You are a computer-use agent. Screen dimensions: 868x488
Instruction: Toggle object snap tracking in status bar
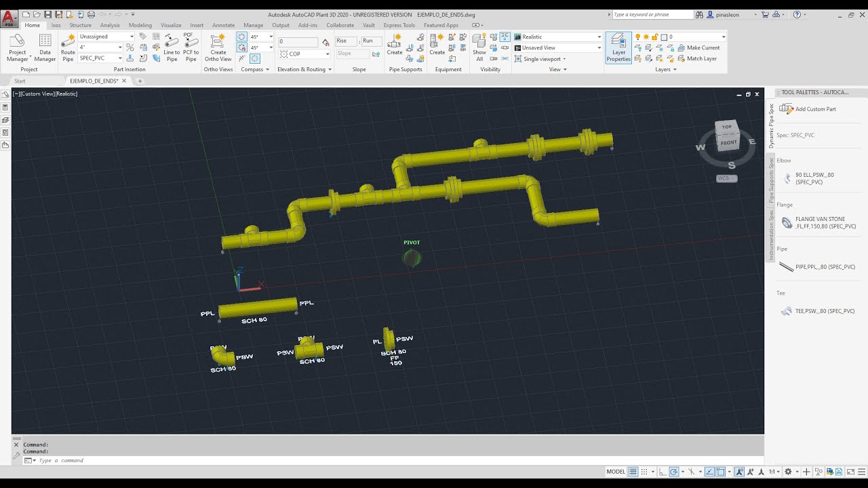tap(709, 472)
